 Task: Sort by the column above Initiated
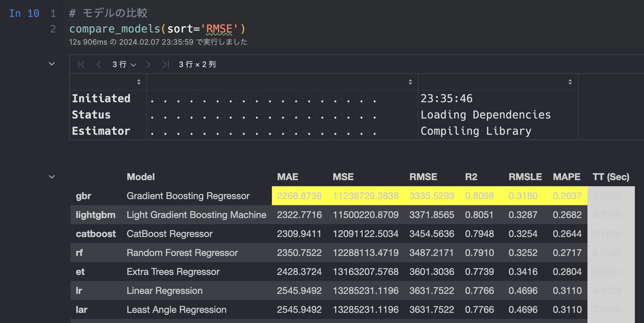click(139, 82)
